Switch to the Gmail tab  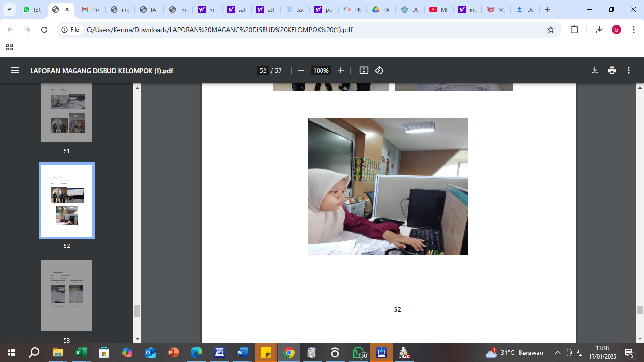tap(90, 9)
